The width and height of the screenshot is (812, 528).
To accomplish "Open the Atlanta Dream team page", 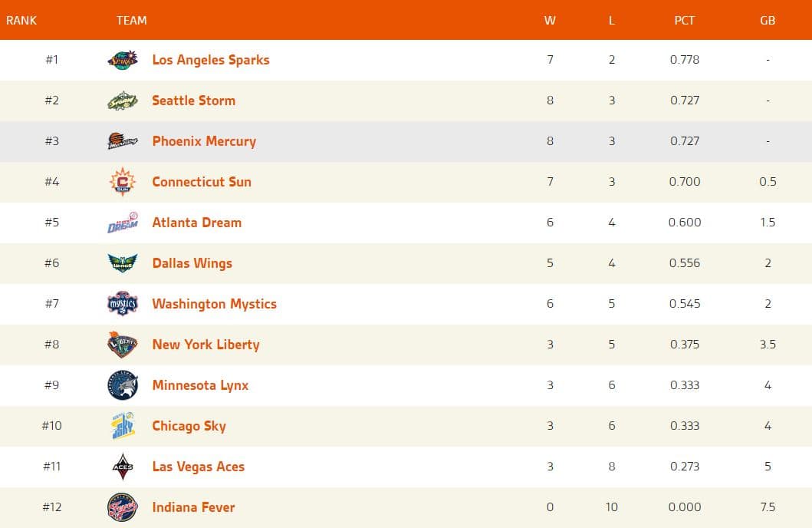I will [x=196, y=223].
